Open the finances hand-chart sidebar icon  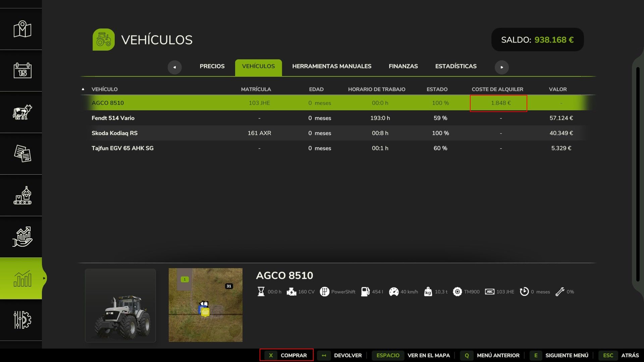22,237
